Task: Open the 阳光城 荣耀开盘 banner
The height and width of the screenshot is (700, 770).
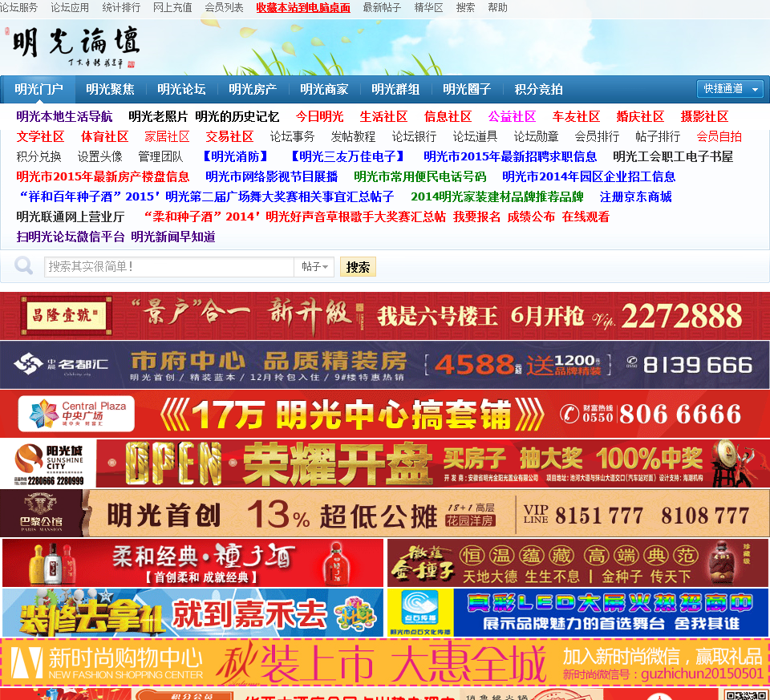Action: coord(385,463)
